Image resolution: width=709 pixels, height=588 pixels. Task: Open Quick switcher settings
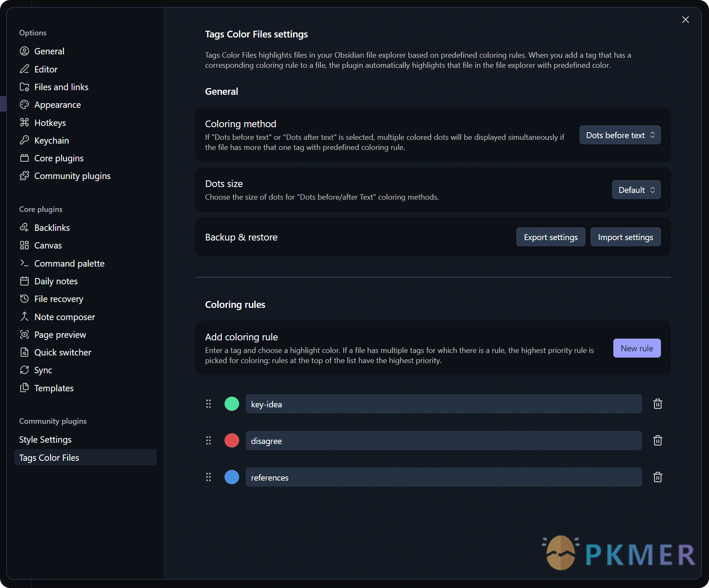(86, 353)
